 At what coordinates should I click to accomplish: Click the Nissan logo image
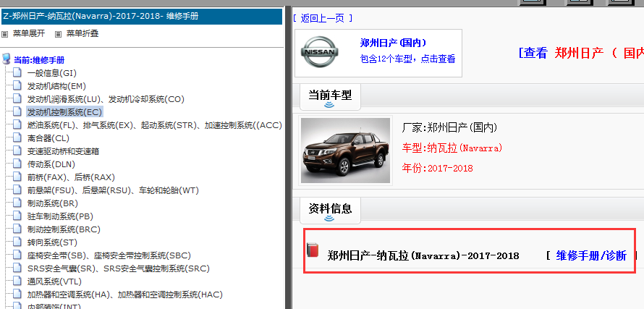tap(320, 52)
